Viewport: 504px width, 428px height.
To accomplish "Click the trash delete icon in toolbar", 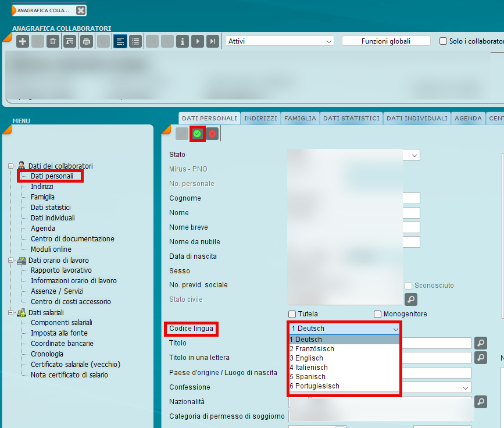I will pos(53,41).
